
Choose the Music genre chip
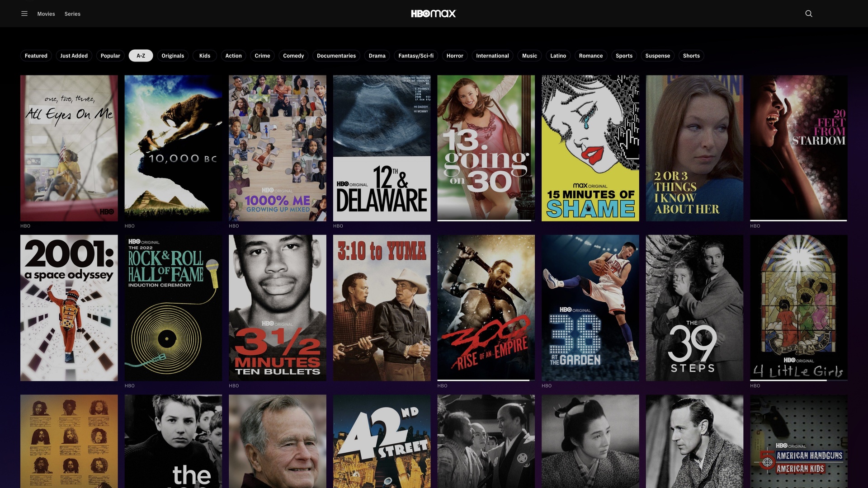click(x=529, y=56)
